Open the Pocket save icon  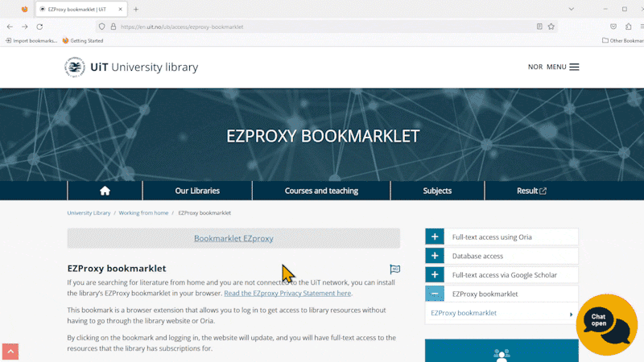(x=613, y=27)
